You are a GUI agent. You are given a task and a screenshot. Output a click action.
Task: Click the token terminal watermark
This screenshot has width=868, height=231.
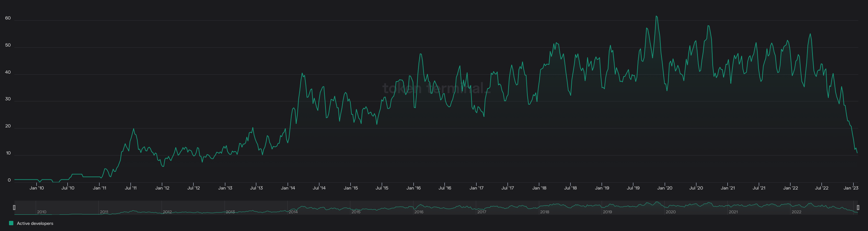coord(436,88)
